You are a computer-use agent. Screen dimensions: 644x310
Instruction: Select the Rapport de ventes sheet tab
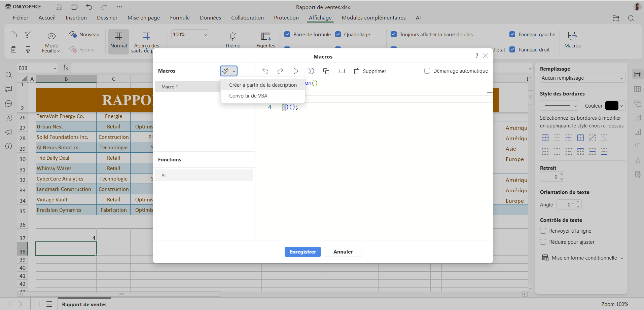84,304
